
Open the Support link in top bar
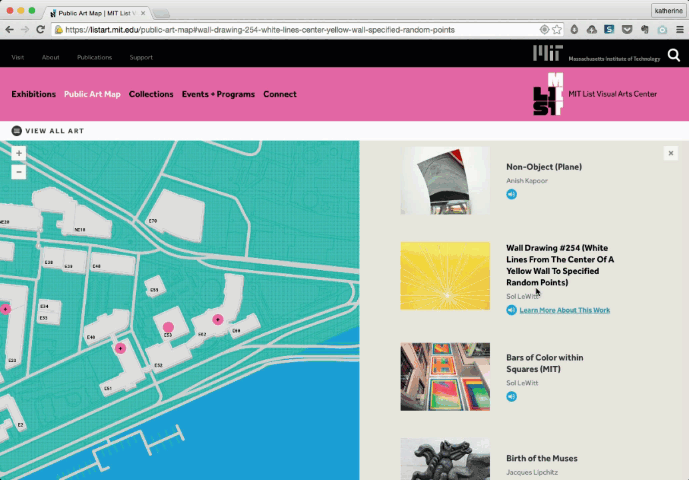click(141, 57)
